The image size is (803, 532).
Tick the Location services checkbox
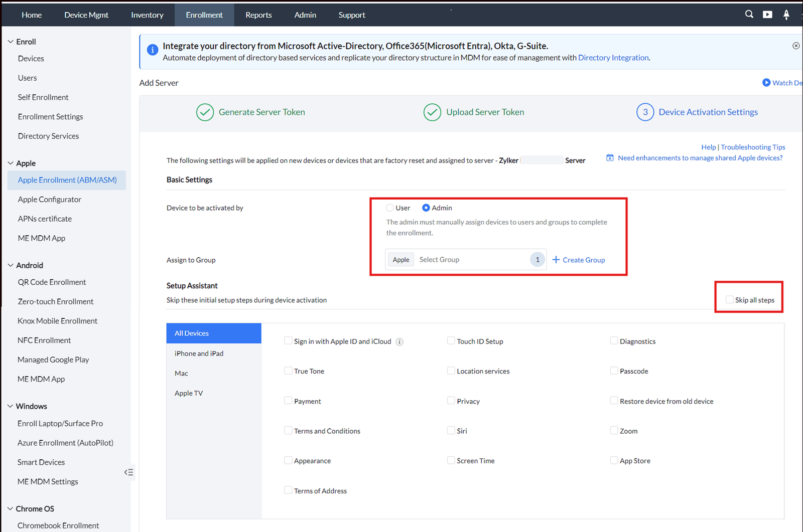click(451, 371)
